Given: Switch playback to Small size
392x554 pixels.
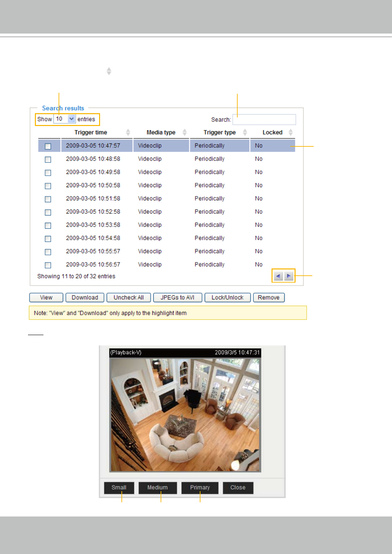Looking at the screenshot, I should coord(119,488).
